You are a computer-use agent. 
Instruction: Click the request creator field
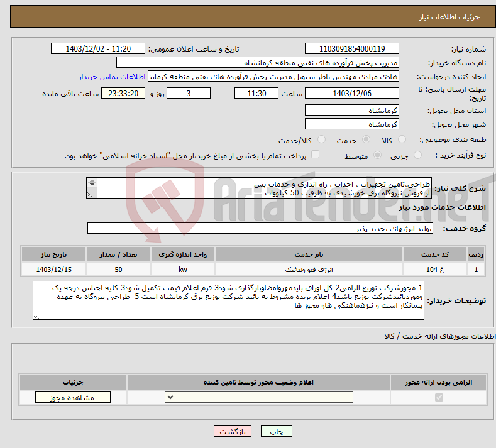click(x=273, y=77)
